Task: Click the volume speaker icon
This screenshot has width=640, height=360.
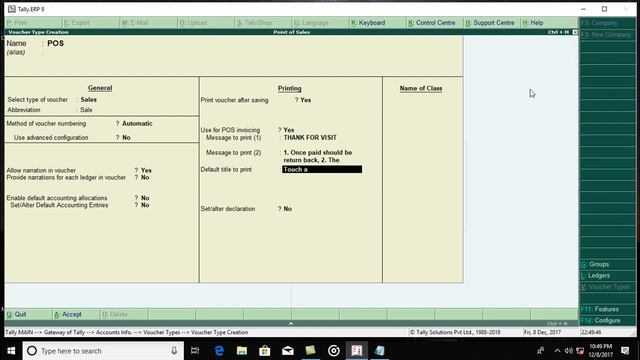Action: pos(569,351)
